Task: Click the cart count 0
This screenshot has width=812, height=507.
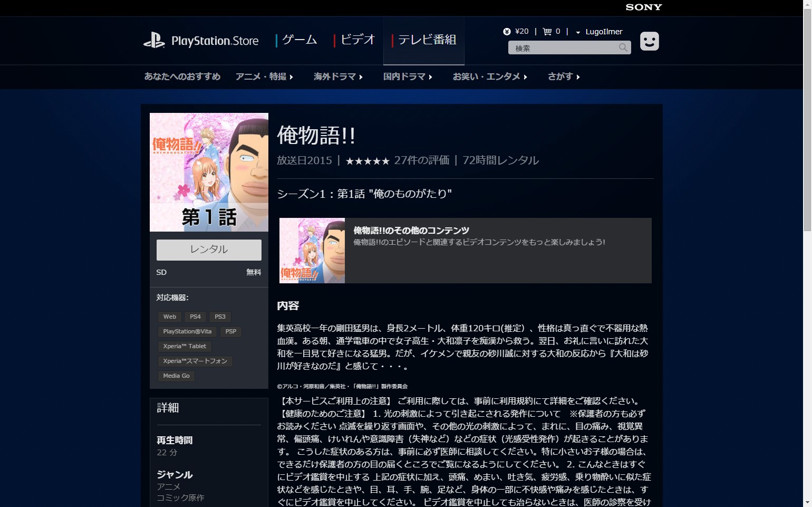Action: coord(558,32)
